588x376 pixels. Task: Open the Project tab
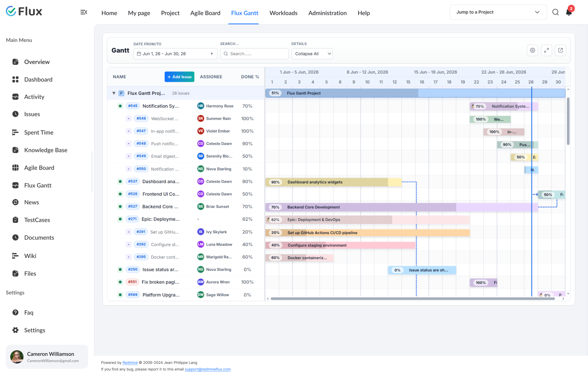click(x=170, y=13)
